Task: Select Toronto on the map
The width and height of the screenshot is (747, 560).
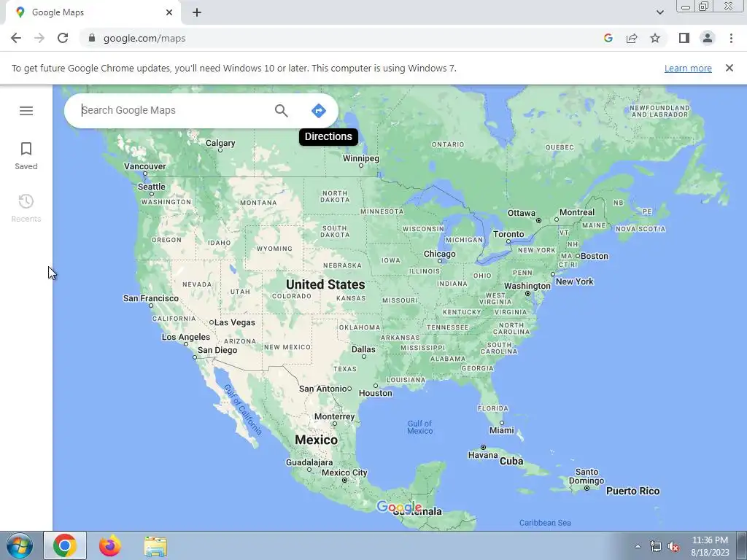Action: click(508, 234)
